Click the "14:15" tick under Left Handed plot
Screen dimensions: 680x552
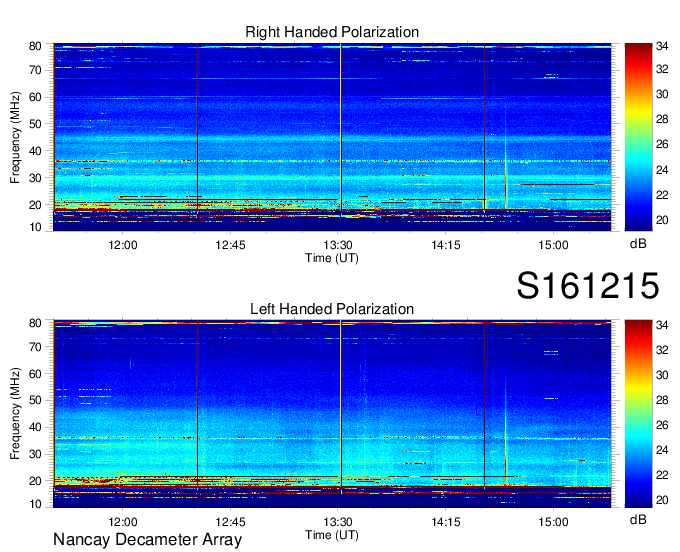(446, 522)
